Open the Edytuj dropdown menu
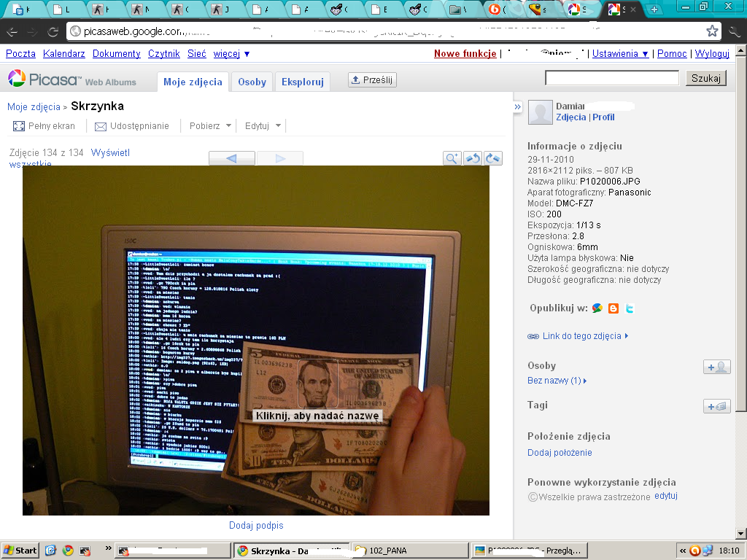 pos(263,126)
